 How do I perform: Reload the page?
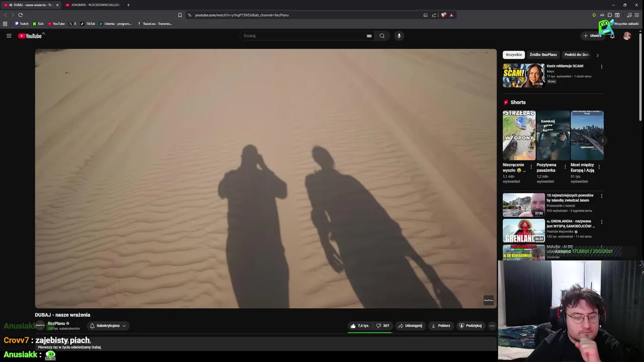click(x=20, y=15)
